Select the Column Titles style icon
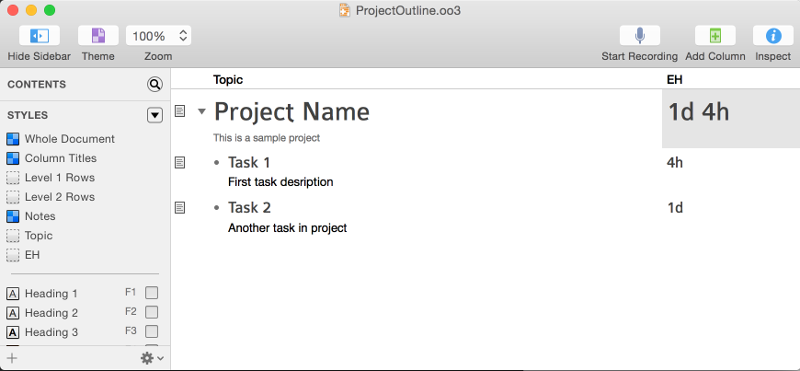 13,158
